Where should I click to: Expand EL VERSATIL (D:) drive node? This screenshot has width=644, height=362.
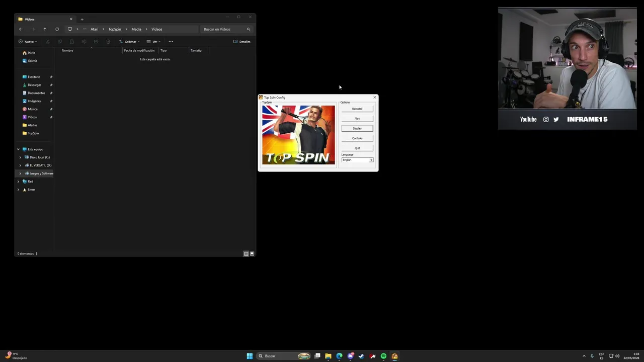(x=20, y=165)
